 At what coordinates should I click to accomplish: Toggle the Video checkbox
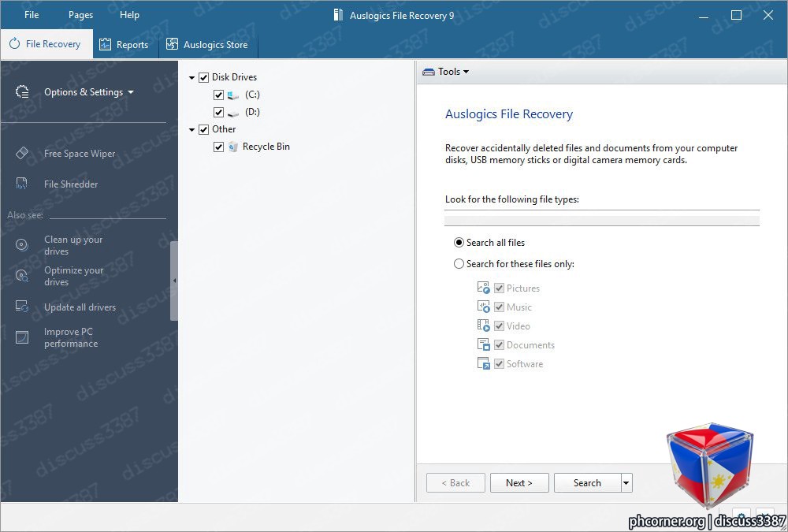[499, 326]
